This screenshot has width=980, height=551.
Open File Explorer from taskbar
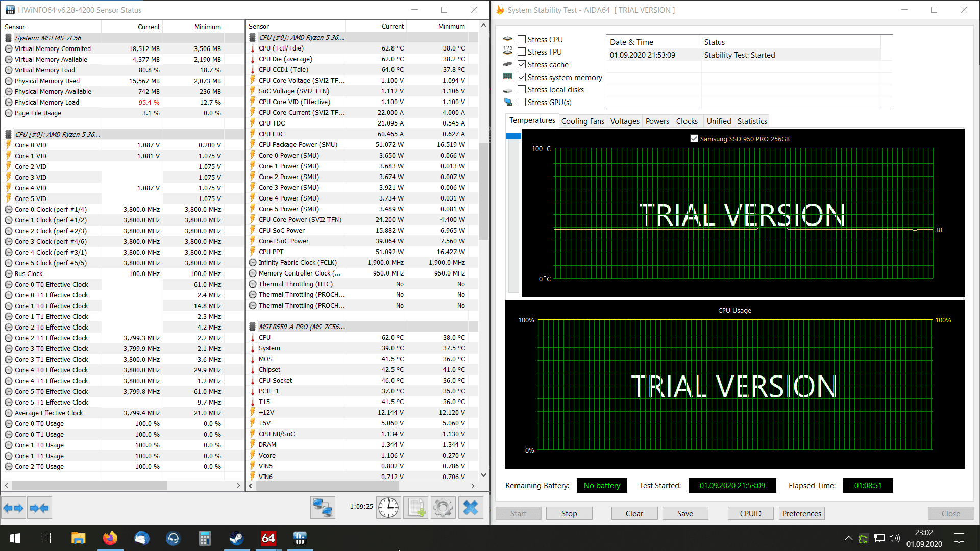coord(78,538)
